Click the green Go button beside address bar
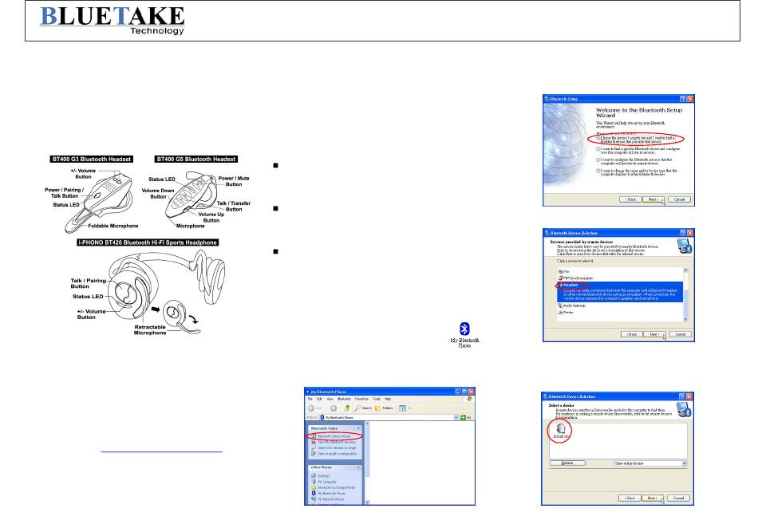 tap(463, 417)
